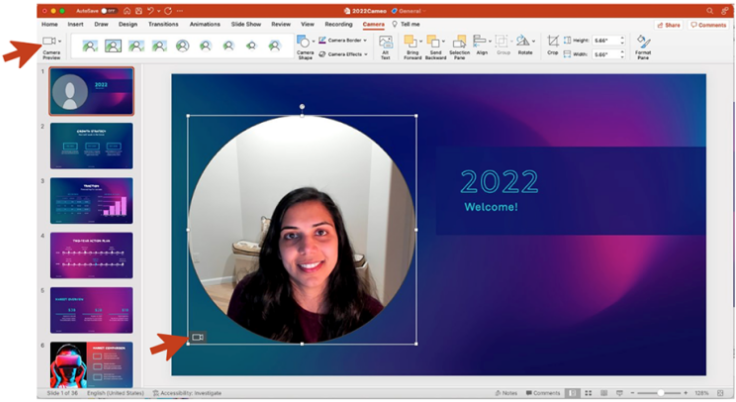Click the Notes button in status bar
736x402 pixels.
pyautogui.click(x=506, y=393)
